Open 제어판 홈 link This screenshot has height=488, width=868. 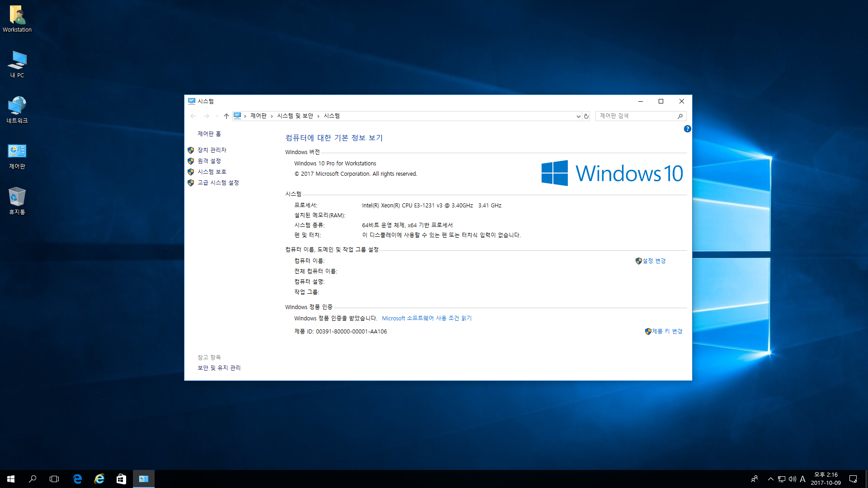point(209,134)
